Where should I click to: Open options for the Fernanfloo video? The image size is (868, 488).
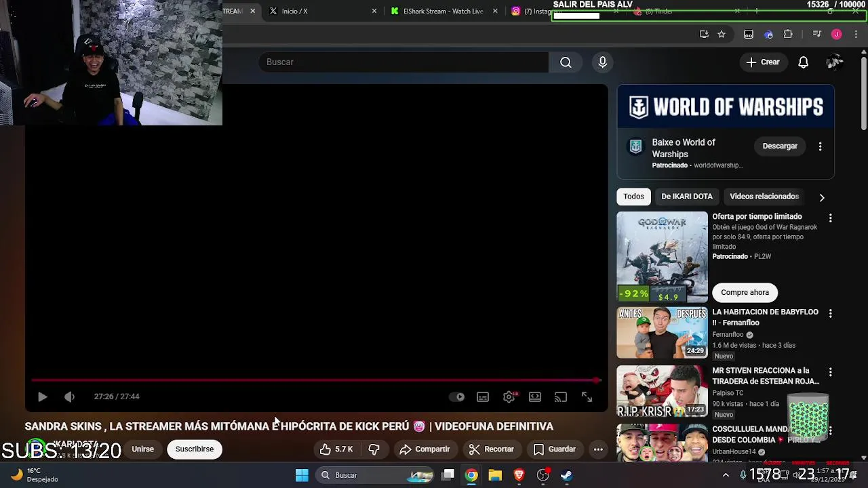[830, 314]
